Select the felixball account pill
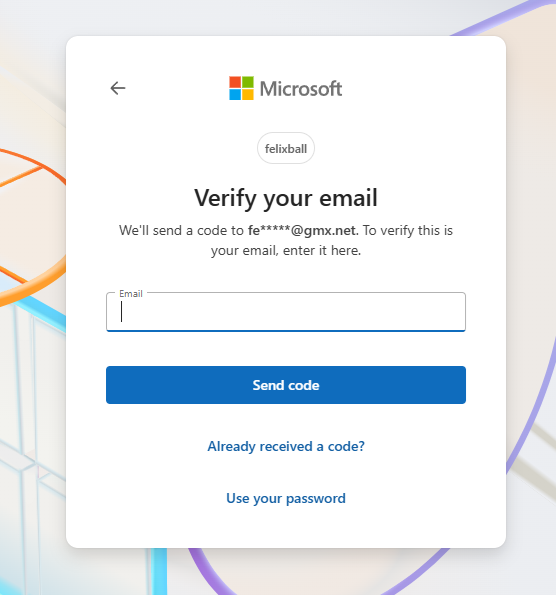This screenshot has width=556, height=595. [286, 148]
